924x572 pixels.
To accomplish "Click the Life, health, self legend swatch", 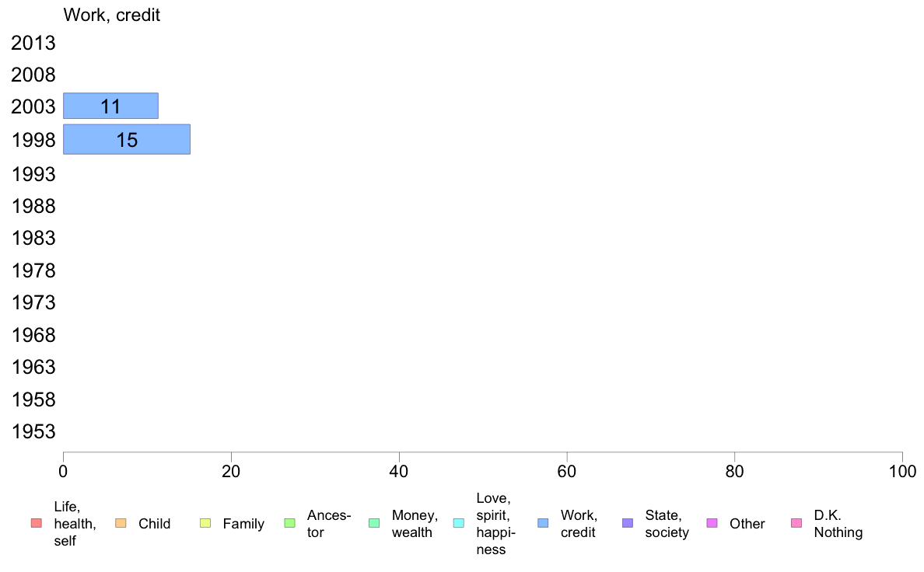I will tap(35, 523).
